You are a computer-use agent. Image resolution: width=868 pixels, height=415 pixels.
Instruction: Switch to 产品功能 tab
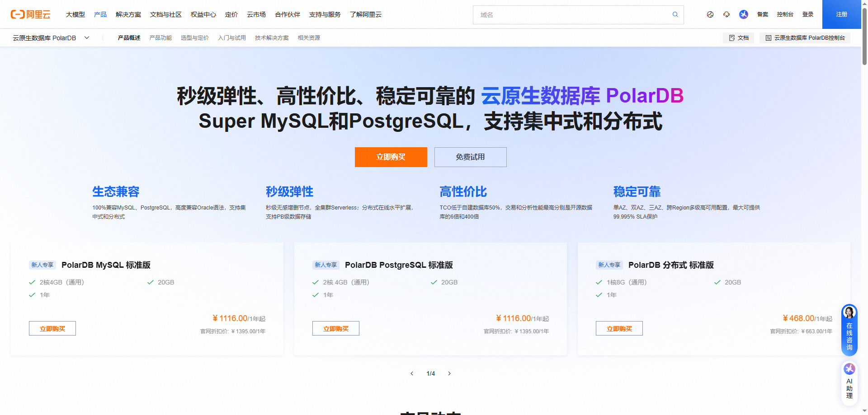pos(160,38)
